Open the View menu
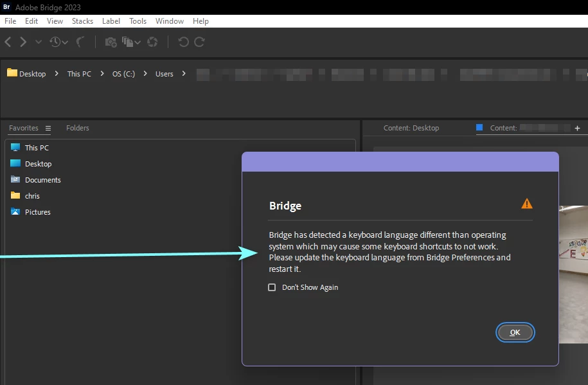 tap(55, 21)
